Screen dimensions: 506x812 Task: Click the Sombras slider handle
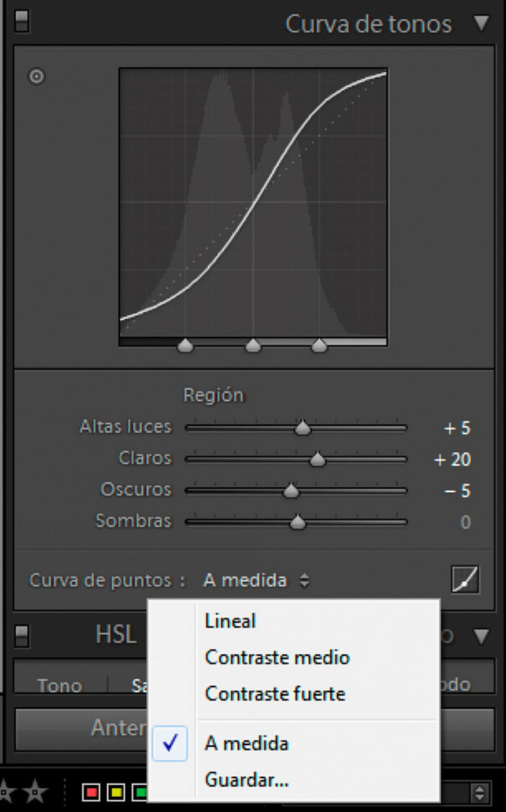pos(298,522)
